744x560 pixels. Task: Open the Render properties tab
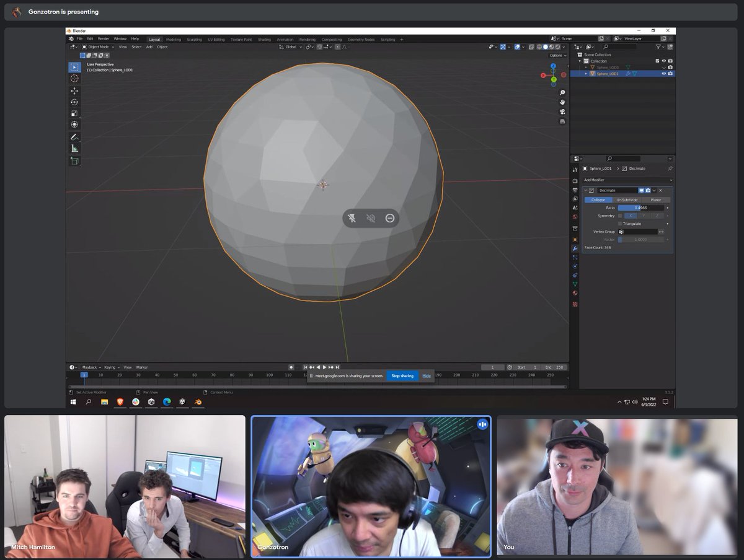tap(575, 181)
